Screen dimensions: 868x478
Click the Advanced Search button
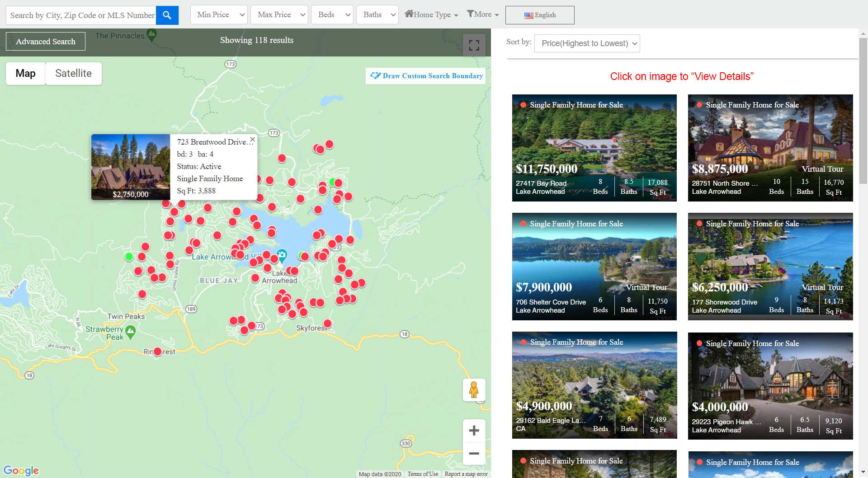[x=46, y=42]
